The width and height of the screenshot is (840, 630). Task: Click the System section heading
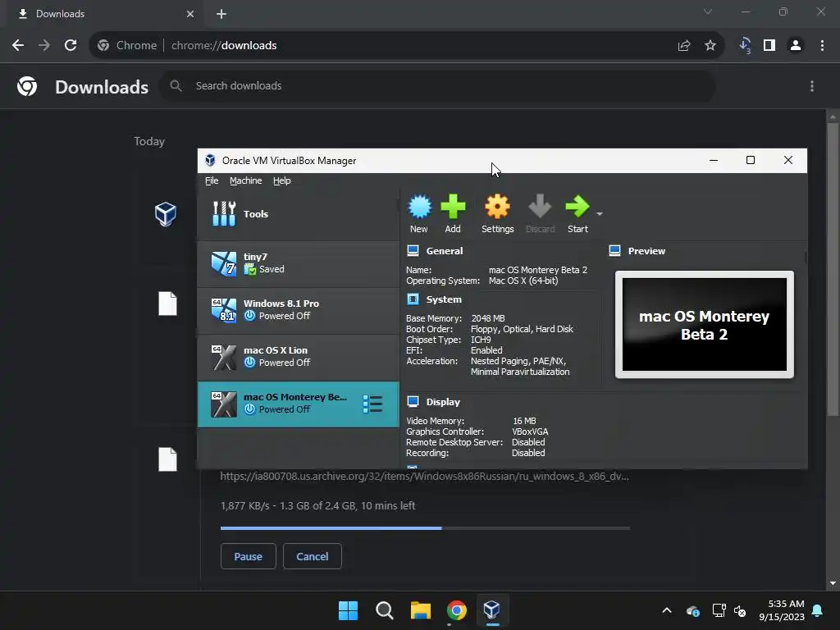(444, 299)
